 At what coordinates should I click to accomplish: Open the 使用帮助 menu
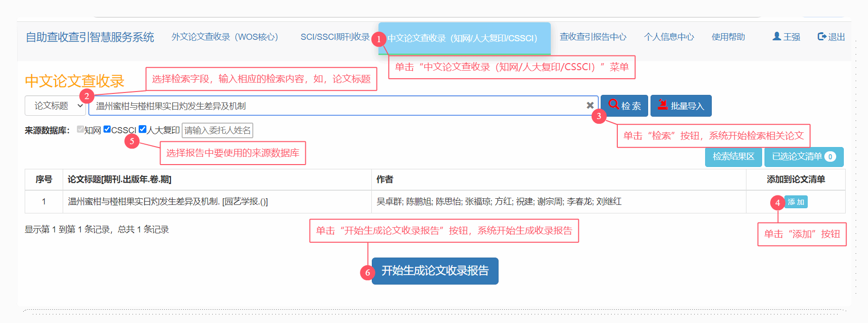click(x=728, y=37)
